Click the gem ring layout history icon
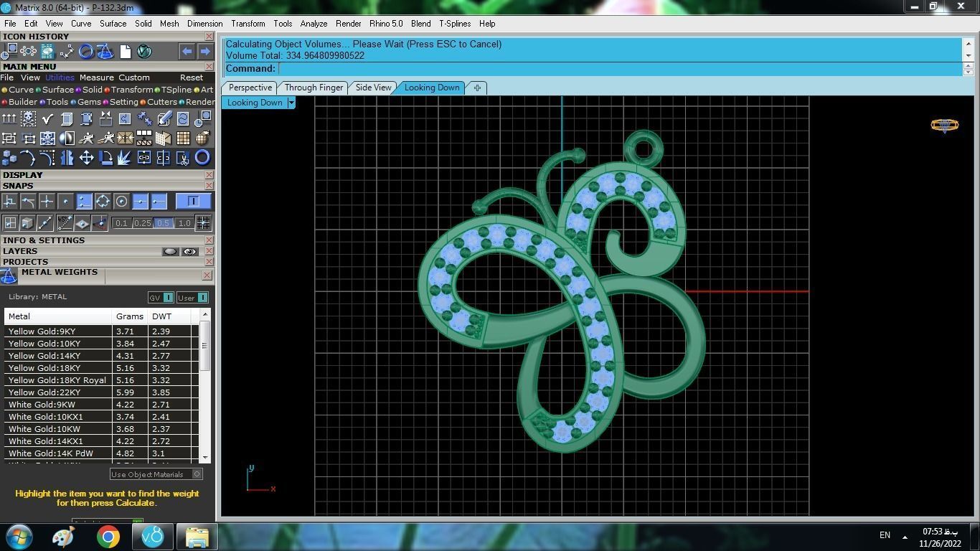 (28, 51)
